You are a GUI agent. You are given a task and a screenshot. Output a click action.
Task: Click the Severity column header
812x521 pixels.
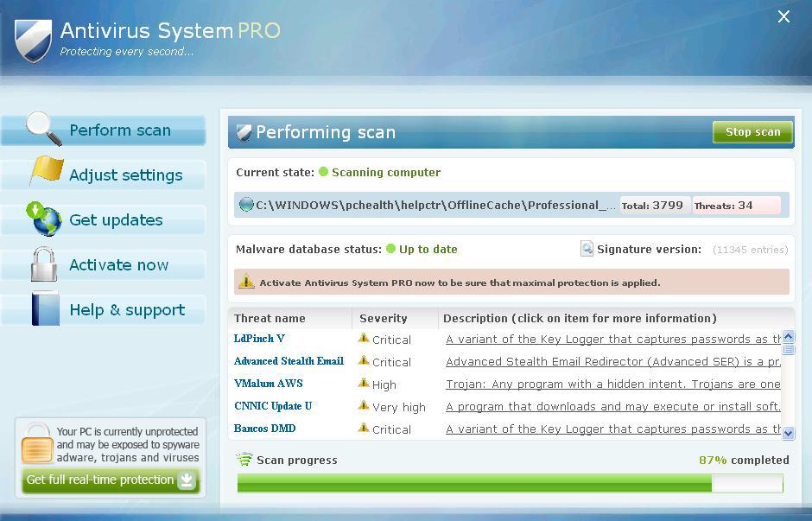[395, 319]
